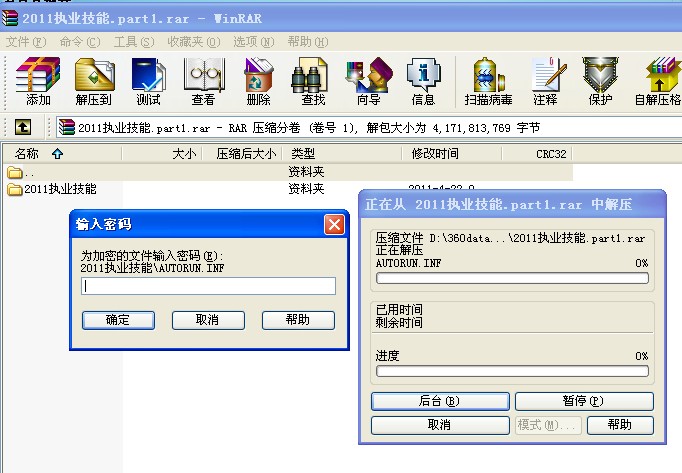Click the Delete (删除) toolbar icon
This screenshot has width=682, height=473.
coord(258,81)
